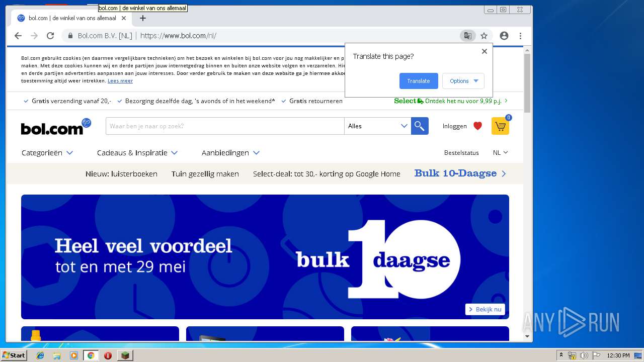Click the padlock site info icon

[70, 36]
